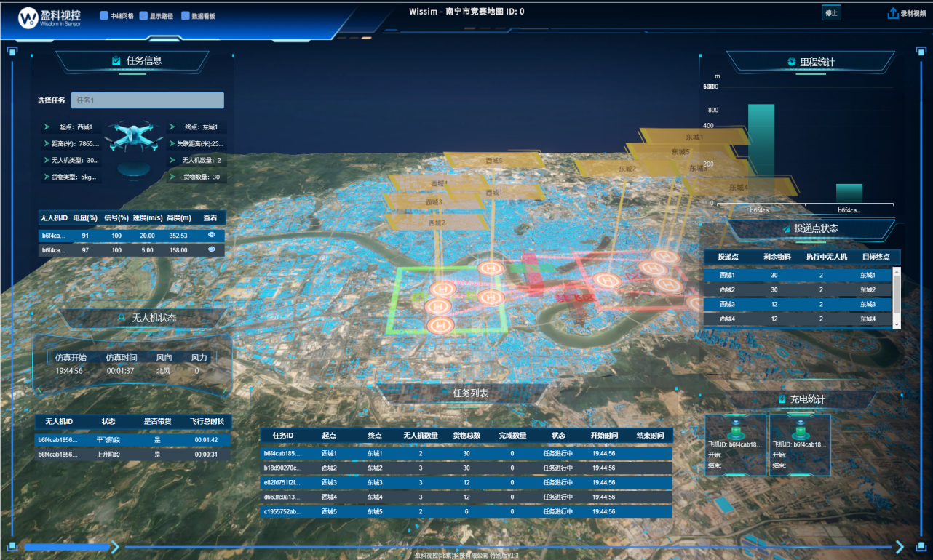Click the bottom right chevron arrow

point(900,547)
